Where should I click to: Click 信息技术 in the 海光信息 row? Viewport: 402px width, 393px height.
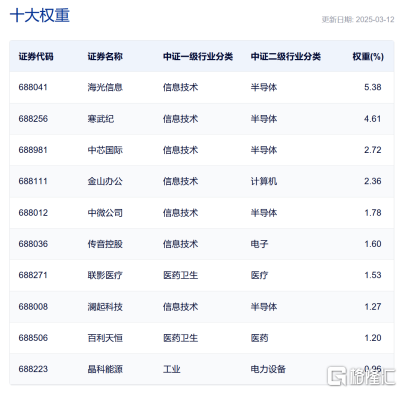pos(180,87)
